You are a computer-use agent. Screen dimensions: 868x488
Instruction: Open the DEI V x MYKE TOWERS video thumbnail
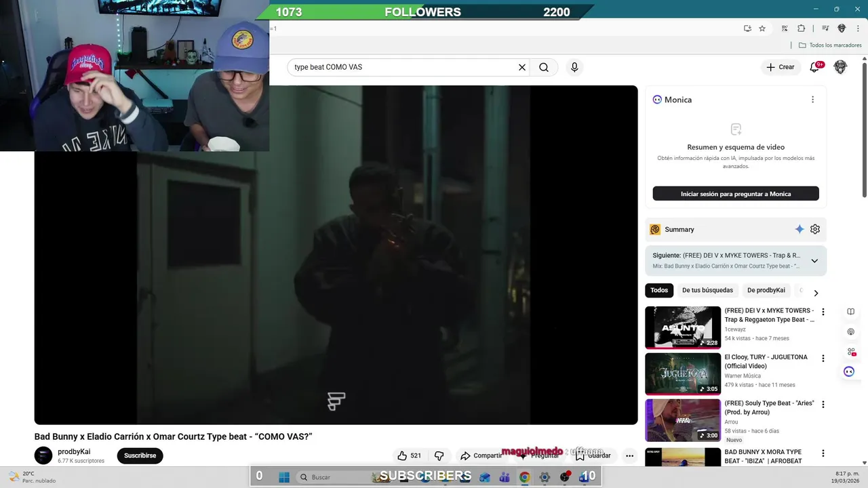683,327
